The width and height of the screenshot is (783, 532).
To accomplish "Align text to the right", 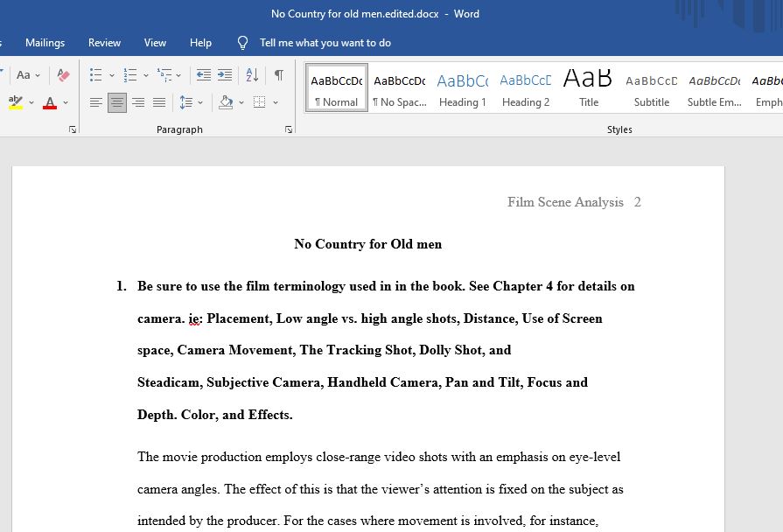I will [138, 102].
